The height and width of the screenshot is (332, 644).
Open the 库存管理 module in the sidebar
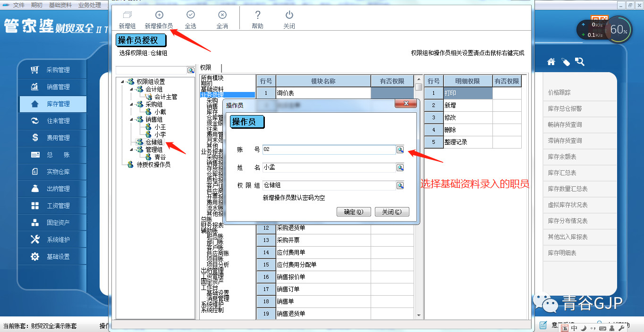pyautogui.click(x=52, y=104)
